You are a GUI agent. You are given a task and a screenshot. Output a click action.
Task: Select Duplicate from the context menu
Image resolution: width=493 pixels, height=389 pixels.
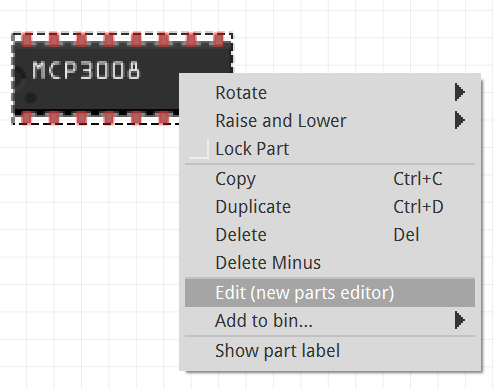click(x=330, y=207)
